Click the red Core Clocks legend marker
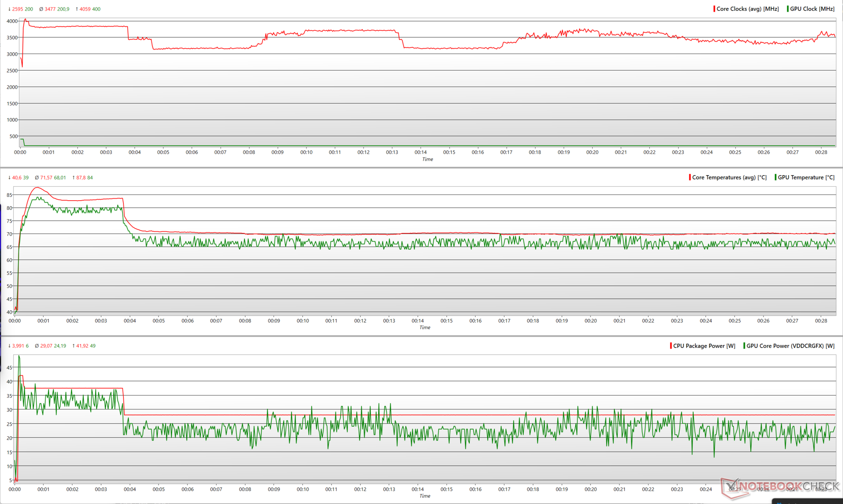Viewport: 843px width, 504px height. point(714,9)
